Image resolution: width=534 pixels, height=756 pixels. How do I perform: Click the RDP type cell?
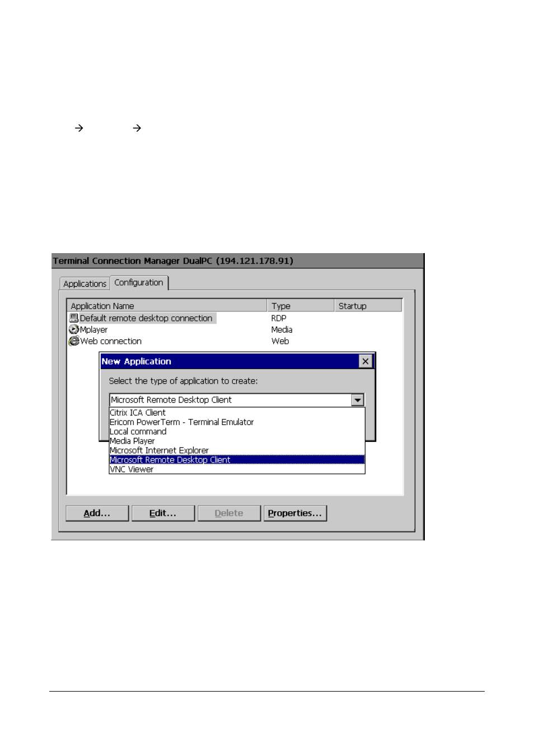[279, 318]
